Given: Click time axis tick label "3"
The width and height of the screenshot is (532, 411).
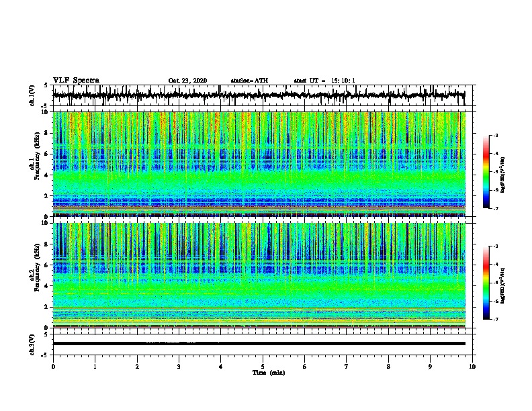Looking at the screenshot, I should (179, 367).
